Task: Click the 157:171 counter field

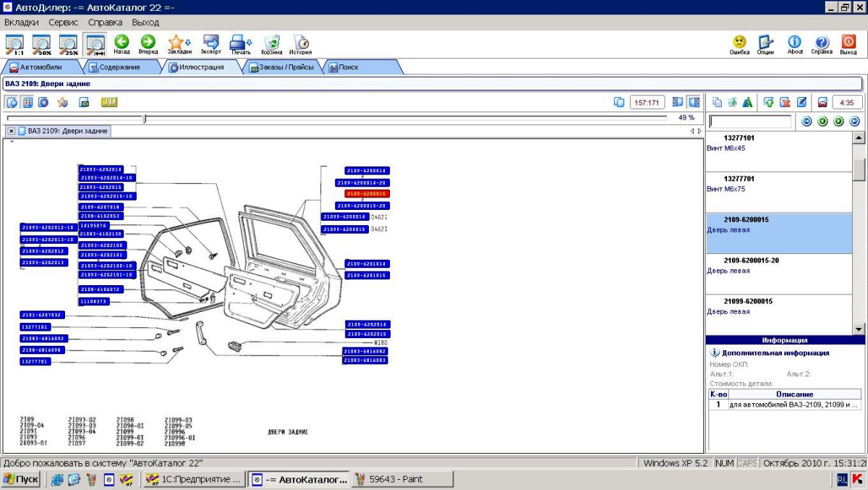Action: pos(647,103)
